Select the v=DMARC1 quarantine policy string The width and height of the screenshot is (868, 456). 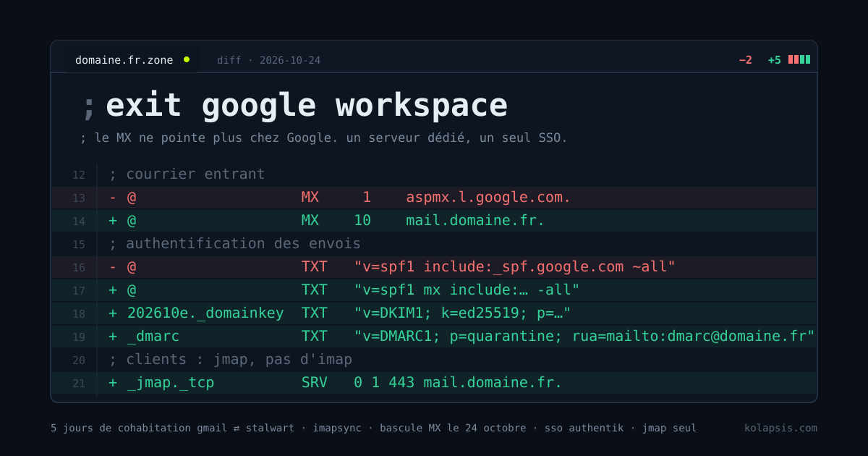(x=584, y=337)
